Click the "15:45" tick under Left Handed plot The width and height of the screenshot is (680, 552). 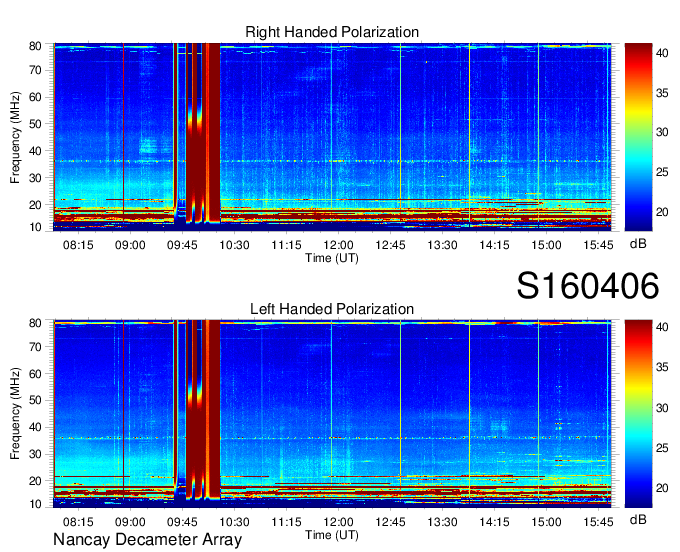pyautogui.click(x=598, y=522)
